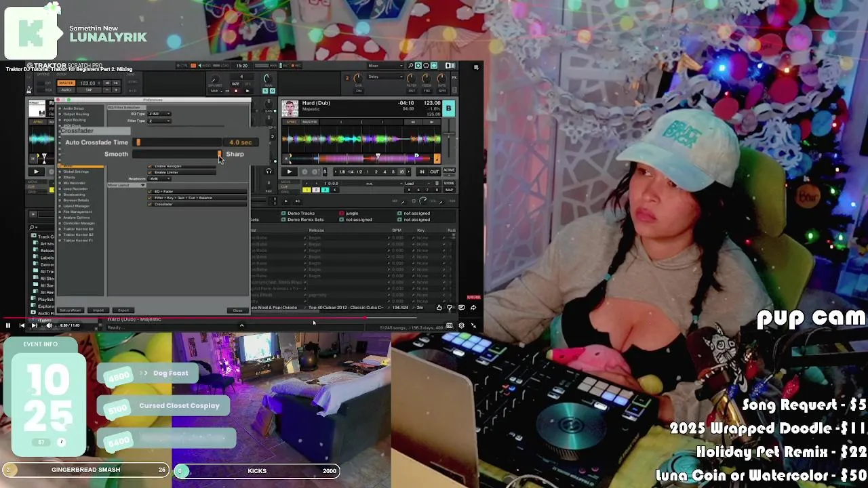Start playback on deck B
The height and width of the screenshot is (488, 868).
pos(290,171)
